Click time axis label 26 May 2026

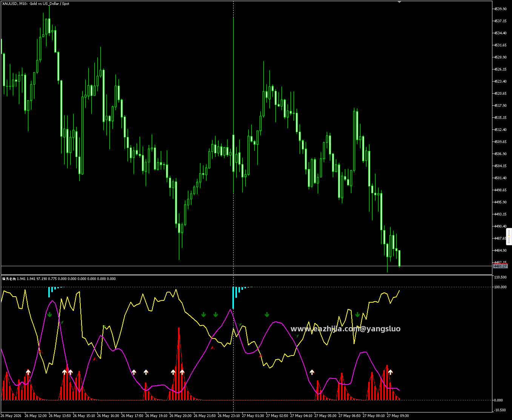click(11, 416)
